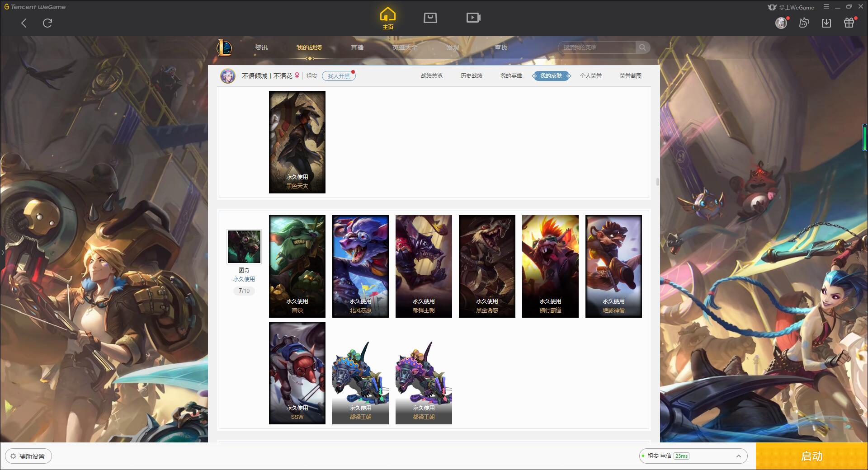
Task: Open the 黑金诱惑 skin card
Action: (x=487, y=266)
